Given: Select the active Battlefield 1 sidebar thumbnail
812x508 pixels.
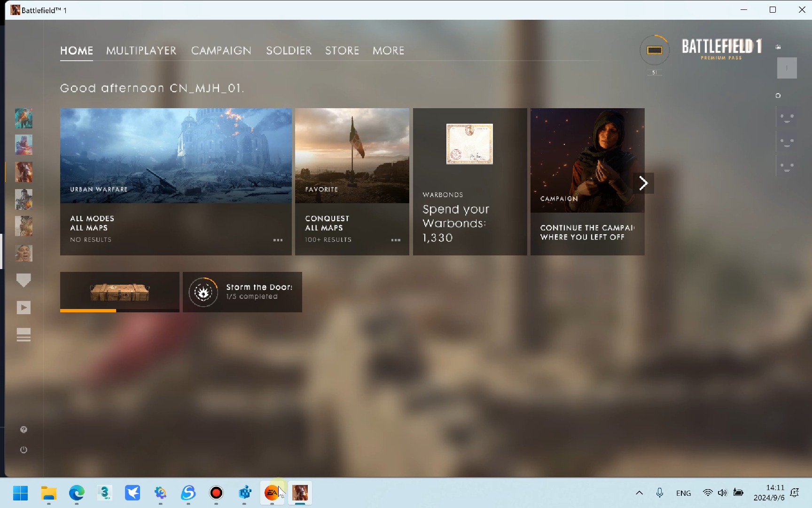Looking at the screenshot, I should pos(23,172).
